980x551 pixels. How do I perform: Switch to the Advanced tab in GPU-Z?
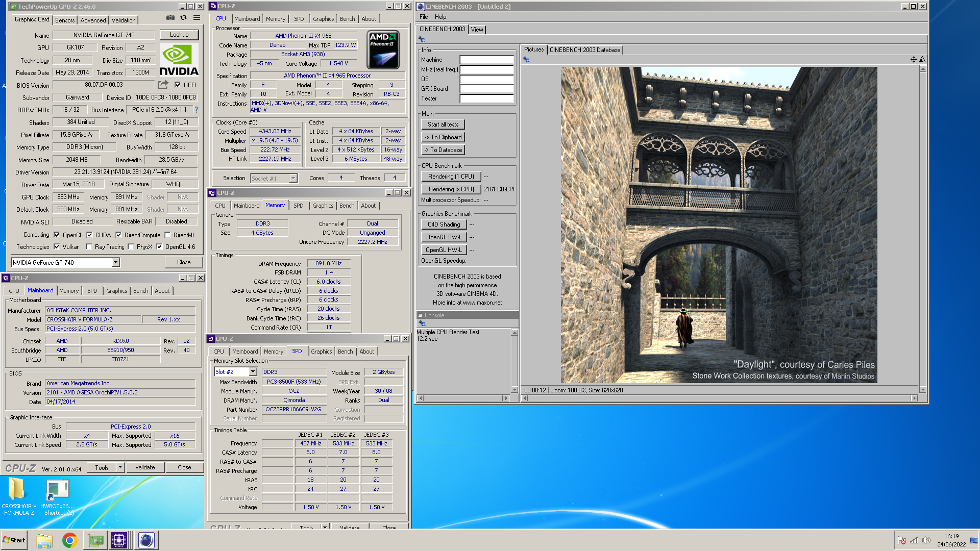tap(93, 20)
